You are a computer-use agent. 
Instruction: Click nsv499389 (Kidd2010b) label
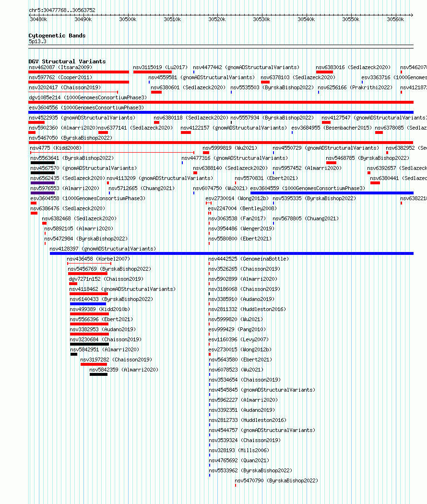100,309
